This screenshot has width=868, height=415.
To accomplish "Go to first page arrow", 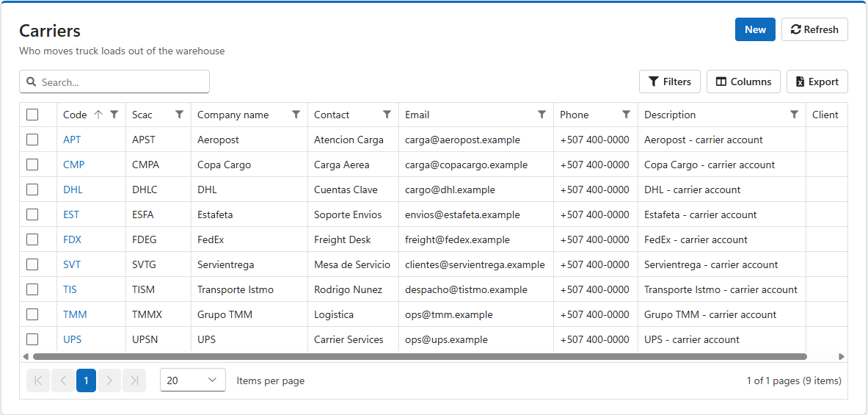I will pos(38,380).
